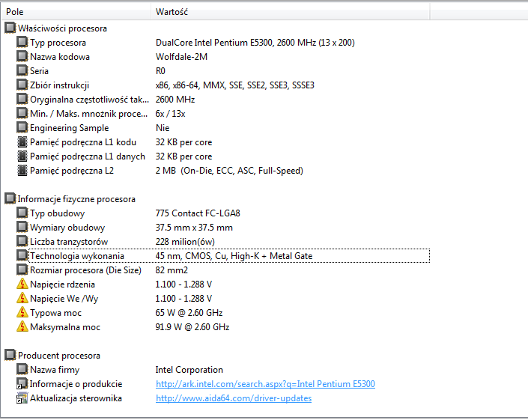Screen dimensions: 528x420
Task: Click the Pole column header
Action: tap(76, 12)
